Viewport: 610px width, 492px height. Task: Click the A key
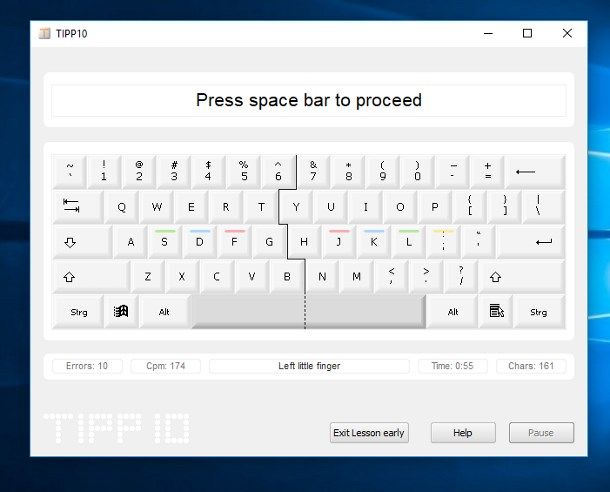pyautogui.click(x=131, y=242)
